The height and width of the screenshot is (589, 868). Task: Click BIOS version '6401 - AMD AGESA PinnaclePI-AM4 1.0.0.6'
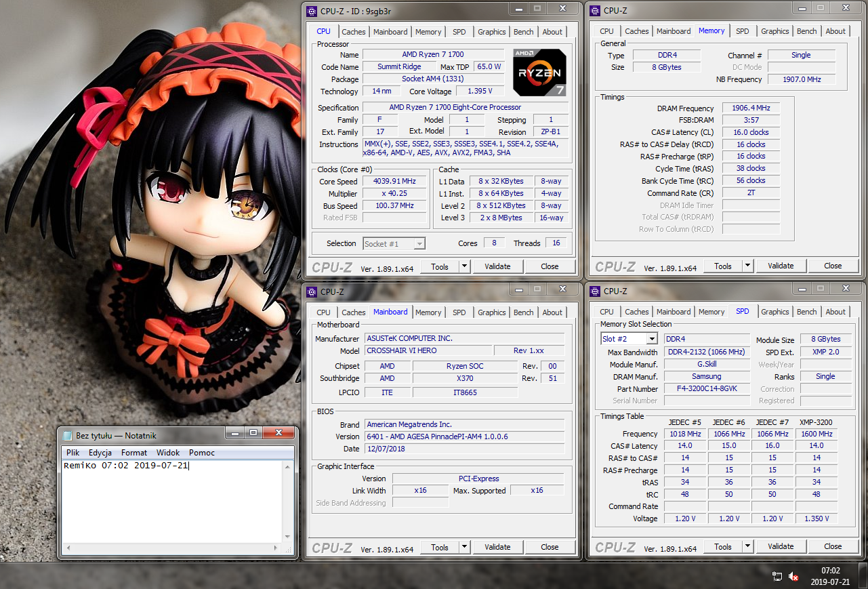pyautogui.click(x=464, y=436)
